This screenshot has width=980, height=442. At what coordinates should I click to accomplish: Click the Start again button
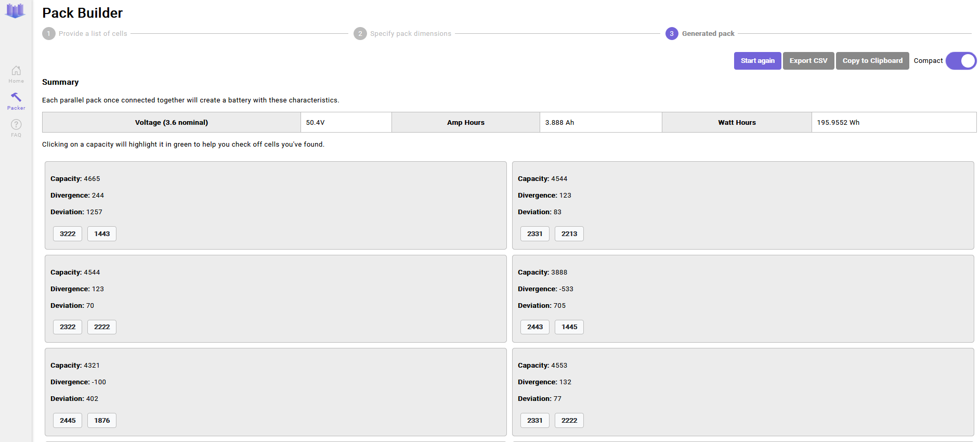[x=757, y=61]
